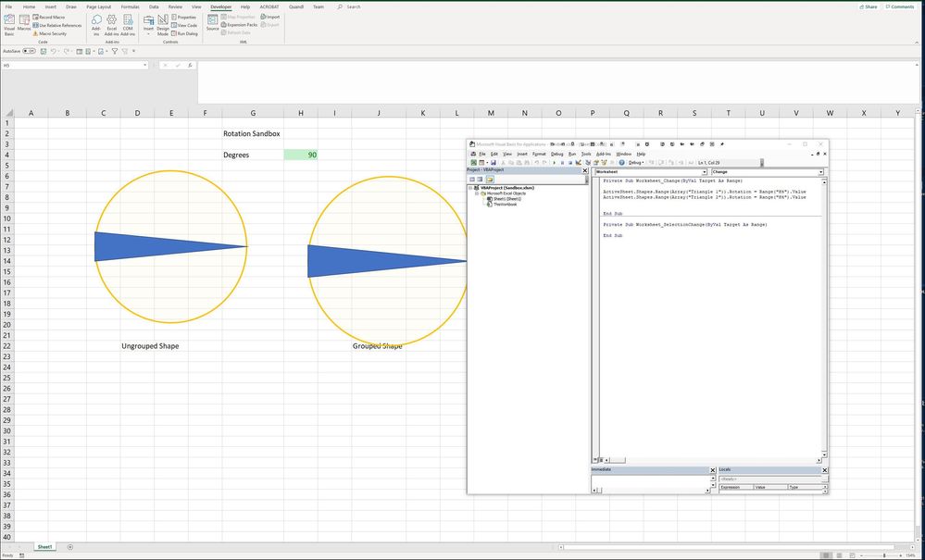Open the VBA editor Format menu
The image size is (925, 560).
tap(539, 154)
